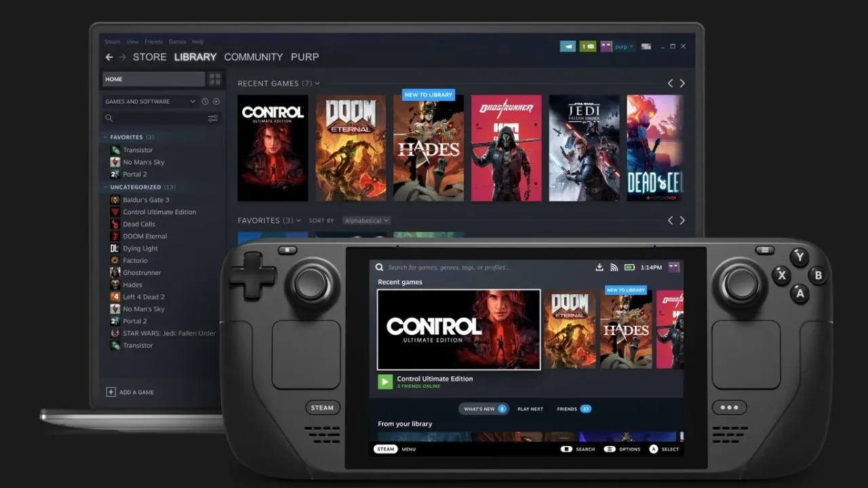Image resolution: width=868 pixels, height=488 pixels.
Task: Open the Steam menu in laptop menu bar
Action: (112, 41)
